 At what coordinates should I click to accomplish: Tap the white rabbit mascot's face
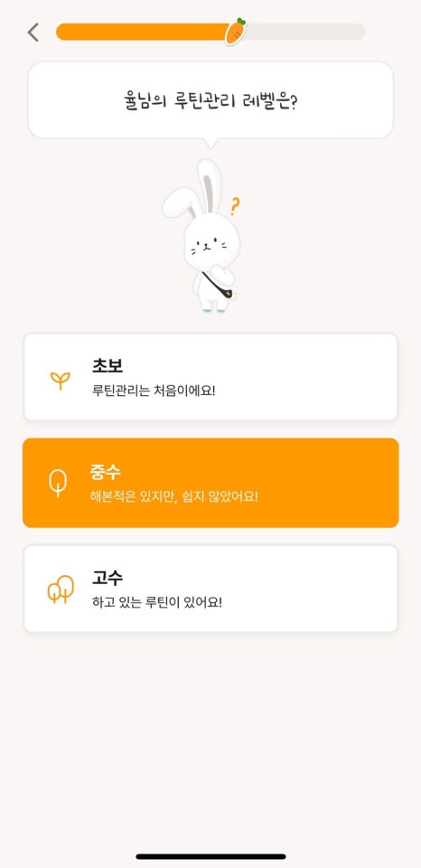[212, 244]
